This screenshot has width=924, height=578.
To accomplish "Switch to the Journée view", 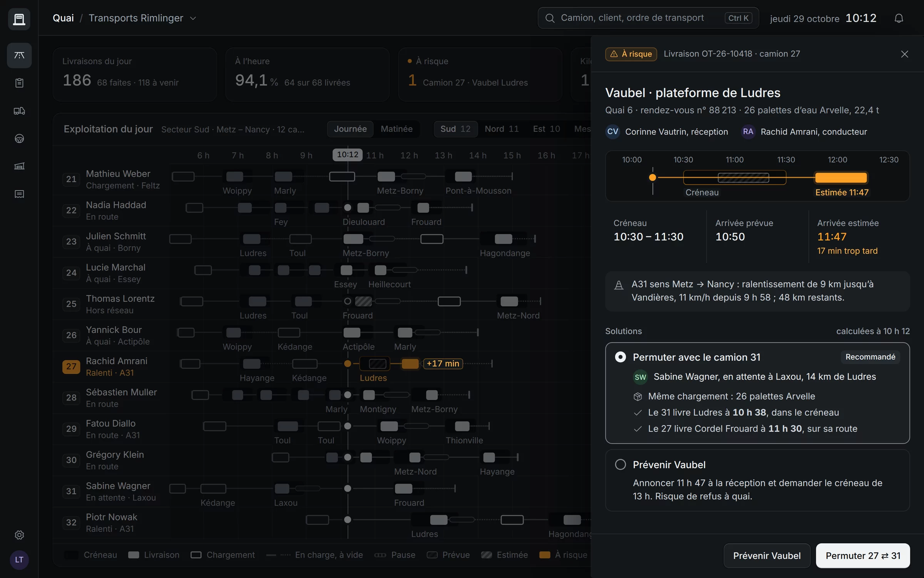I will pyautogui.click(x=350, y=129).
